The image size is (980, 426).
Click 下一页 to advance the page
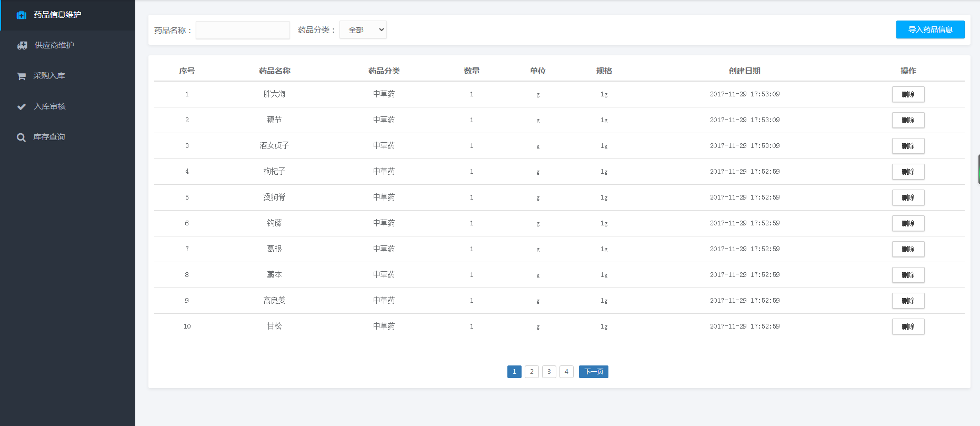point(593,372)
